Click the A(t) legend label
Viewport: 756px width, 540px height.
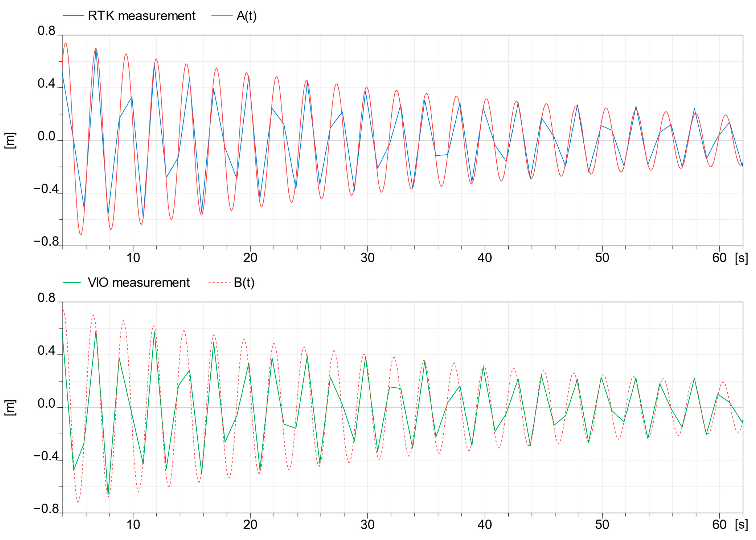(246, 16)
